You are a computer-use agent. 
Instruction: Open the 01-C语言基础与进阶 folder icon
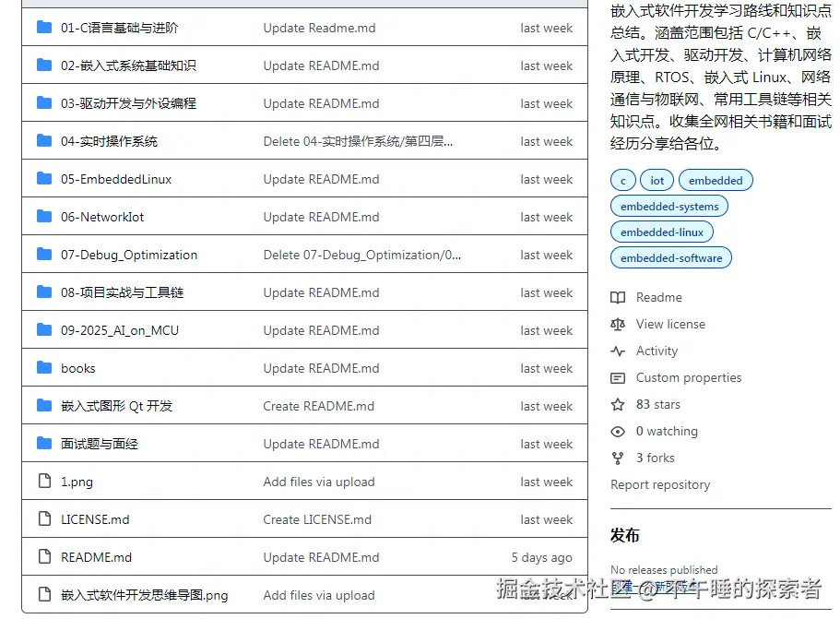[43, 28]
